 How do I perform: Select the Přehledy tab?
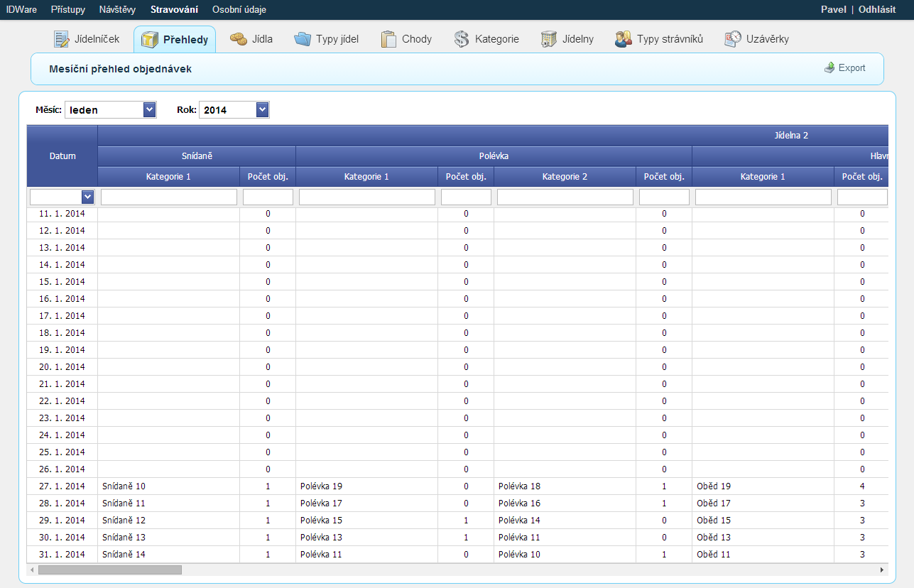[175, 40]
